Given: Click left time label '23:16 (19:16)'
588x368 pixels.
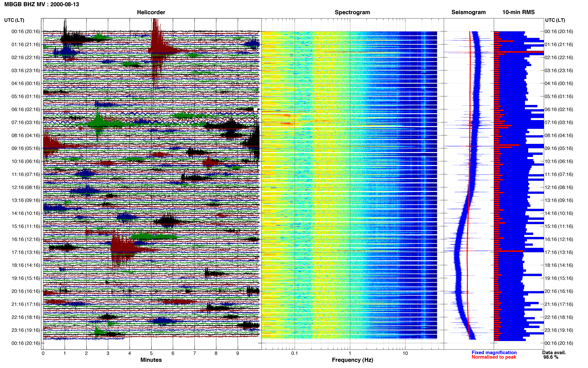Looking at the screenshot, I should click(x=26, y=330).
